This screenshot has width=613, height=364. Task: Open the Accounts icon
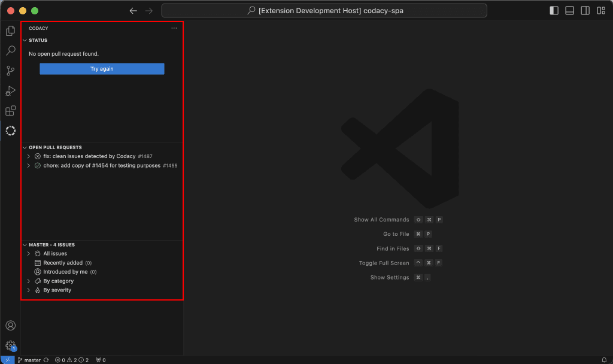coord(10,326)
